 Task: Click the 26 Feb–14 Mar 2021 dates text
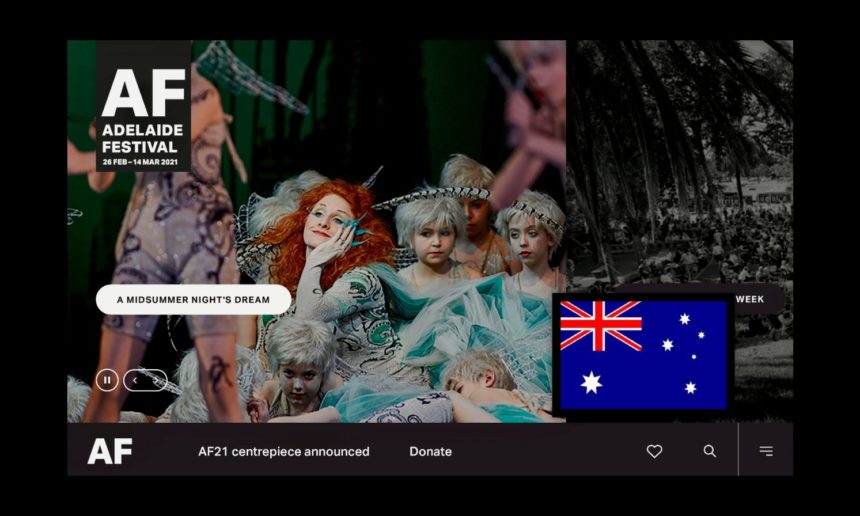coord(140,162)
